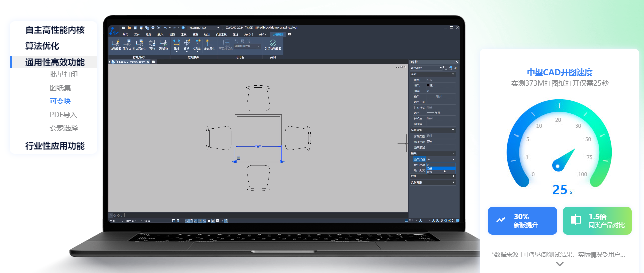
Task: Click the Save Block ribbon icon
Action: [127, 45]
